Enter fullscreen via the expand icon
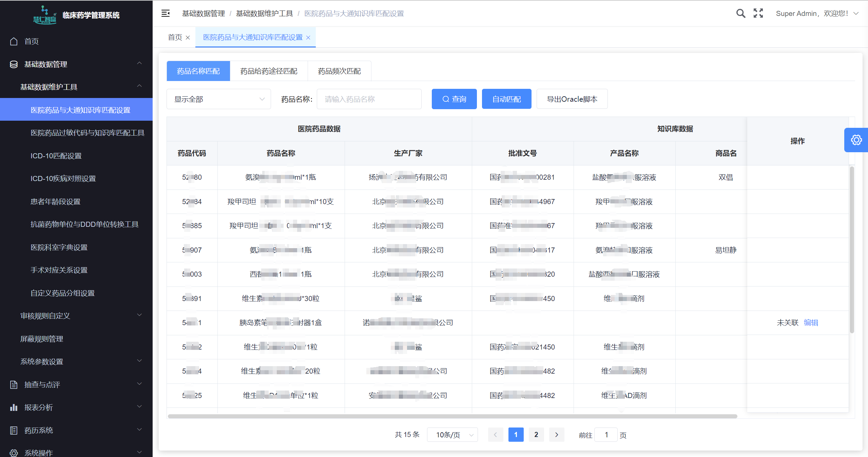The height and width of the screenshot is (457, 868). 758,13
